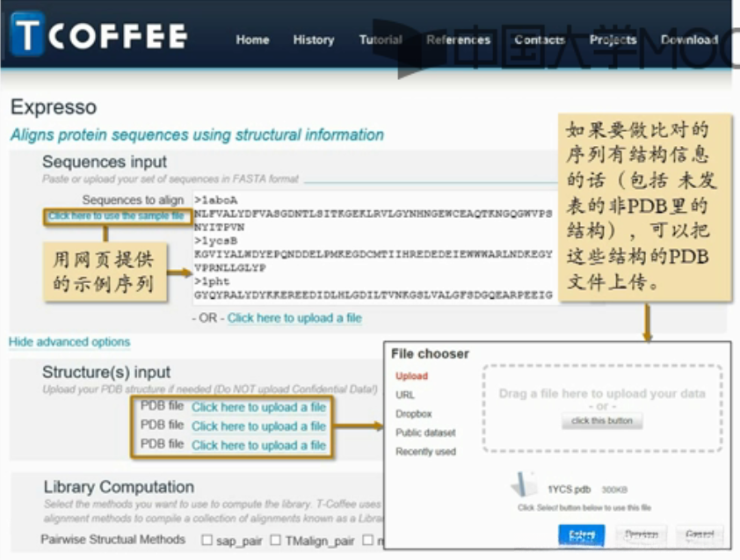Open the References page
This screenshot has height=560, width=740.
click(x=458, y=40)
